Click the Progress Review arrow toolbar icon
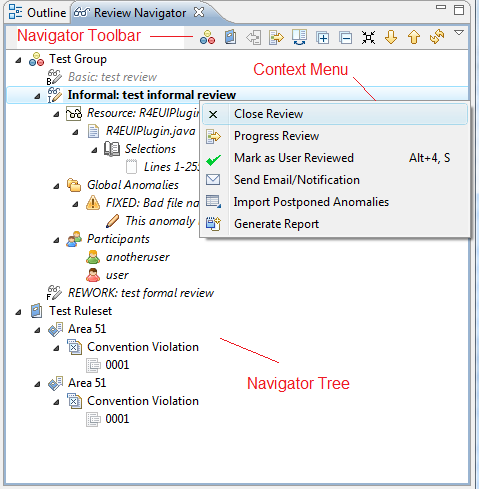This screenshot has height=493, width=479. (276, 37)
